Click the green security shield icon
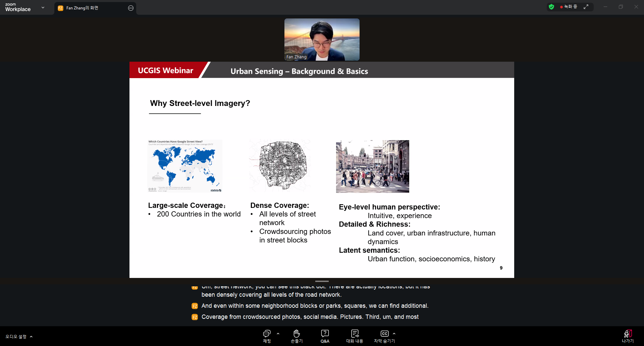 pyautogui.click(x=551, y=7)
